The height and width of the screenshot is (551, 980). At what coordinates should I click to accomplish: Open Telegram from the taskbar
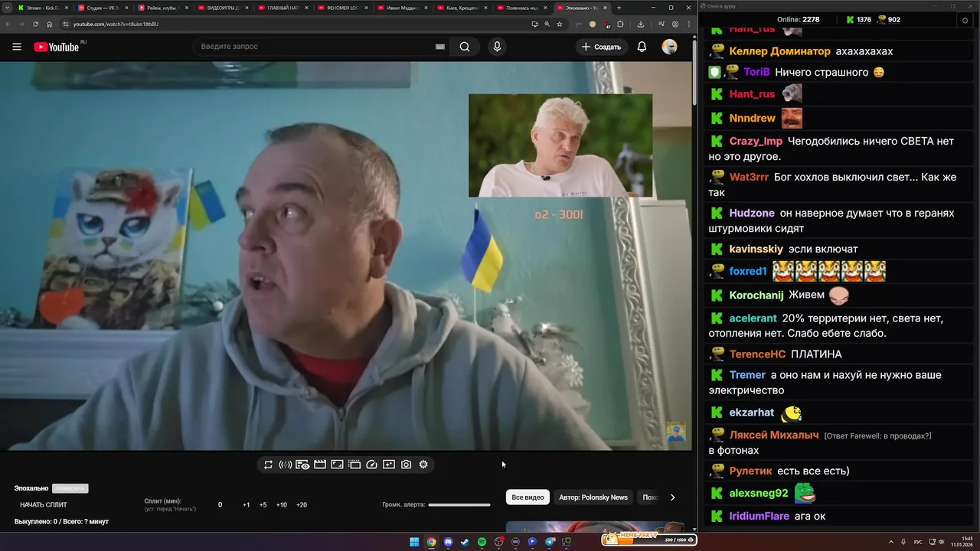coord(550,542)
